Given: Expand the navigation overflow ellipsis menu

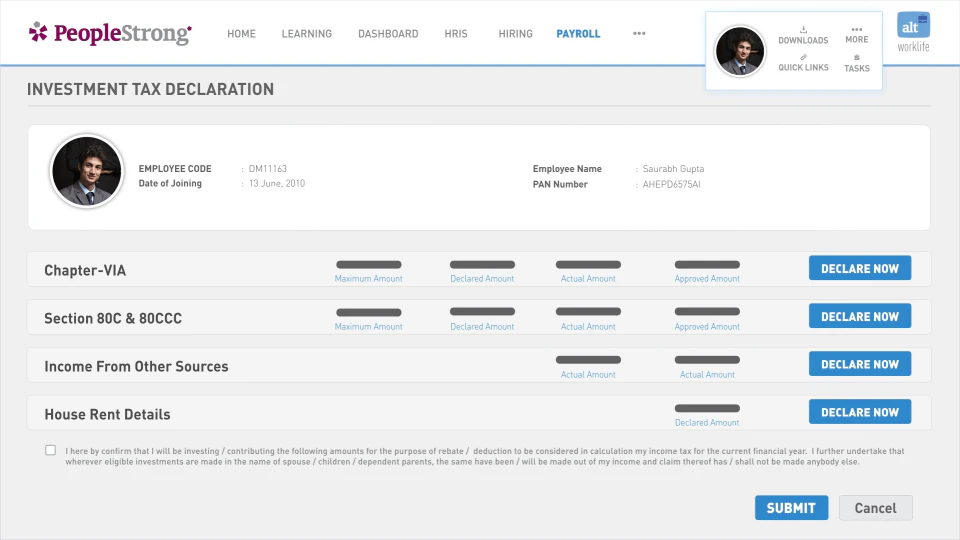Looking at the screenshot, I should (639, 33).
